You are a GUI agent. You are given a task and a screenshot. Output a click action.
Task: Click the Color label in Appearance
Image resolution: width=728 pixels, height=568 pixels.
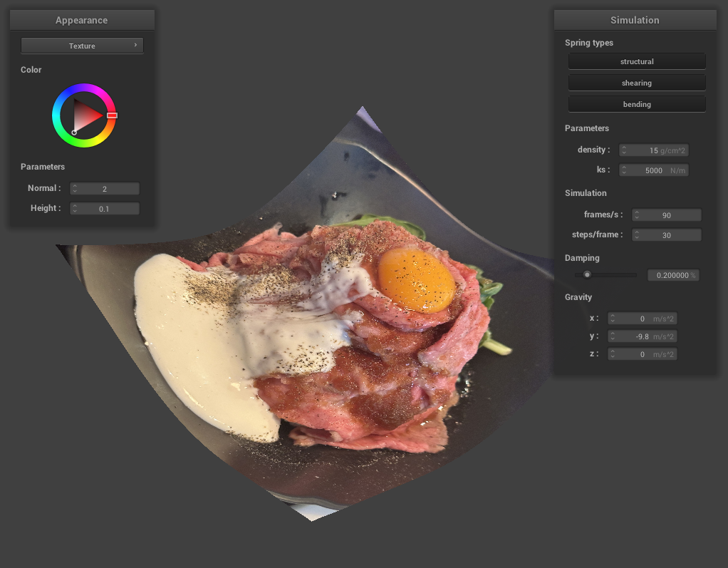pyautogui.click(x=31, y=70)
